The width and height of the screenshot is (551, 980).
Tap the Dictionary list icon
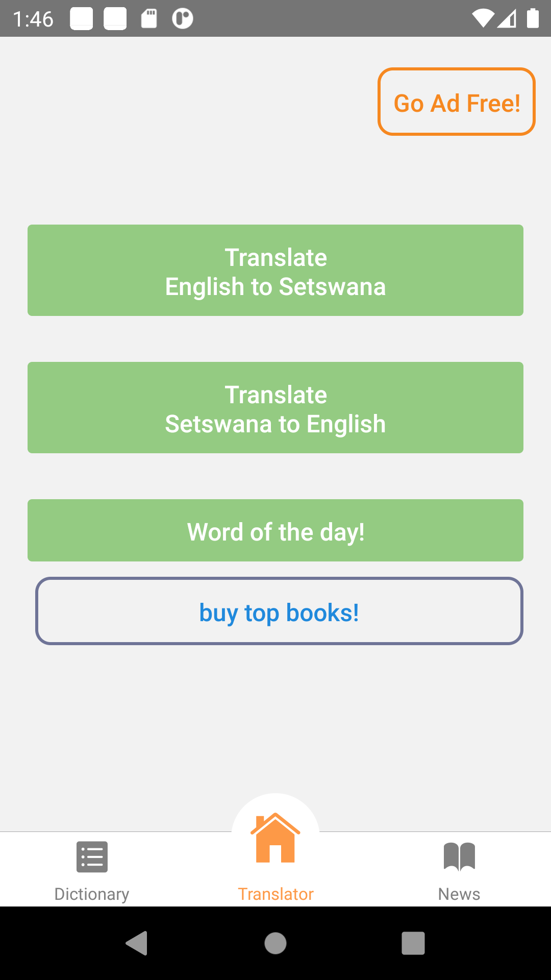point(92,856)
